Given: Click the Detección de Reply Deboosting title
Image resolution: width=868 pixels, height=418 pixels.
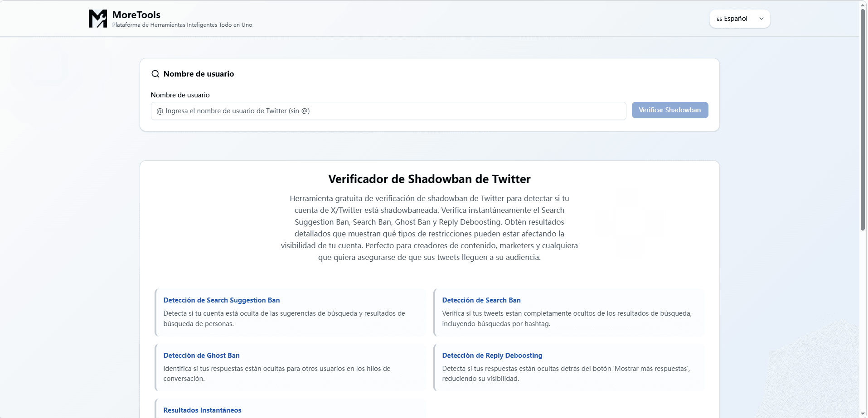Looking at the screenshot, I should (x=492, y=356).
